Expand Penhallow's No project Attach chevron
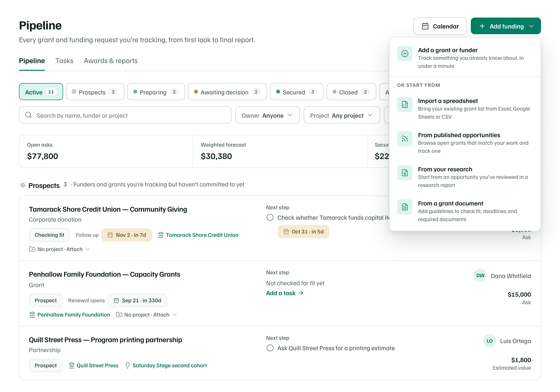 click(x=175, y=315)
